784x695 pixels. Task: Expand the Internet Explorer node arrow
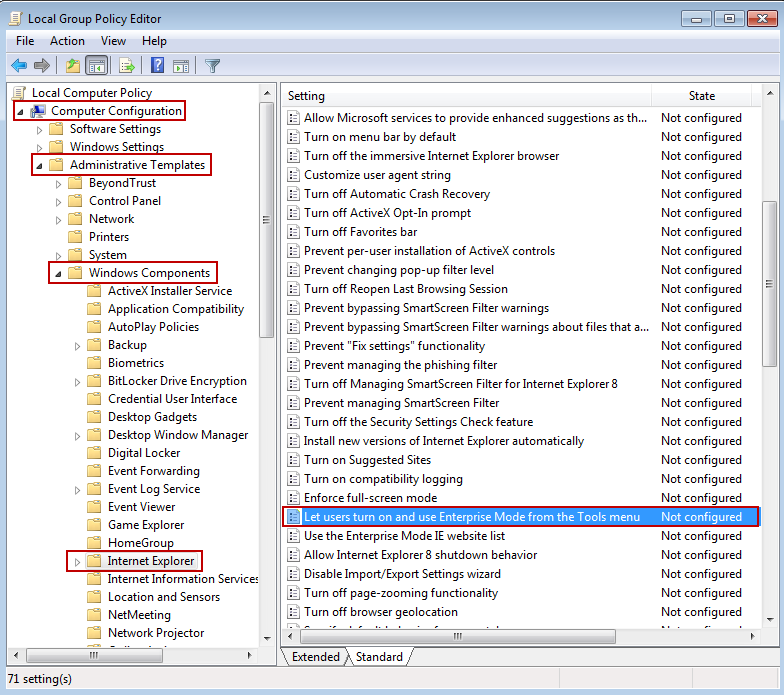click(x=77, y=562)
